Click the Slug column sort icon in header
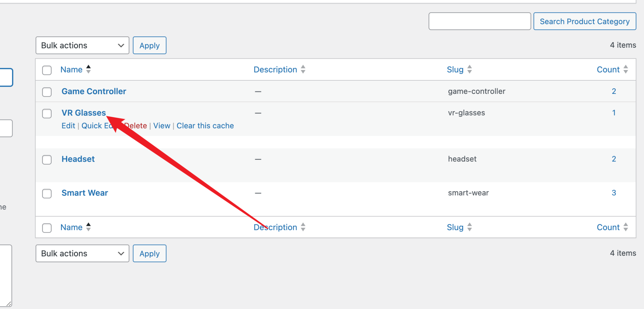This screenshot has height=309, width=644. (x=469, y=69)
